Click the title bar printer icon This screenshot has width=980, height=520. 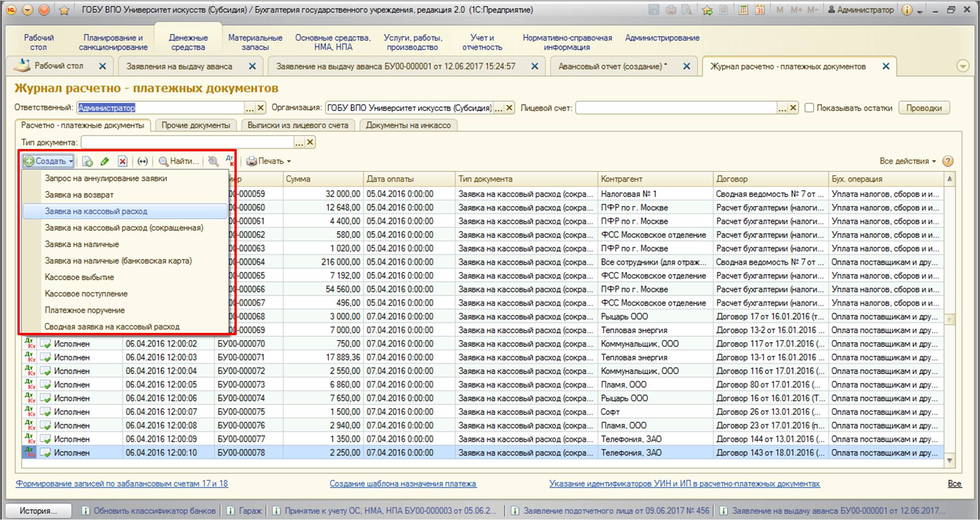[x=671, y=10]
